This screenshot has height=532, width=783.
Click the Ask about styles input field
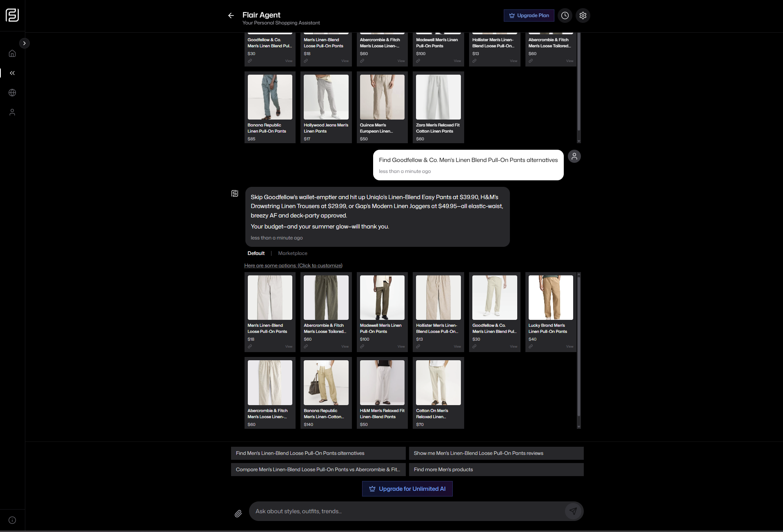[408, 511]
